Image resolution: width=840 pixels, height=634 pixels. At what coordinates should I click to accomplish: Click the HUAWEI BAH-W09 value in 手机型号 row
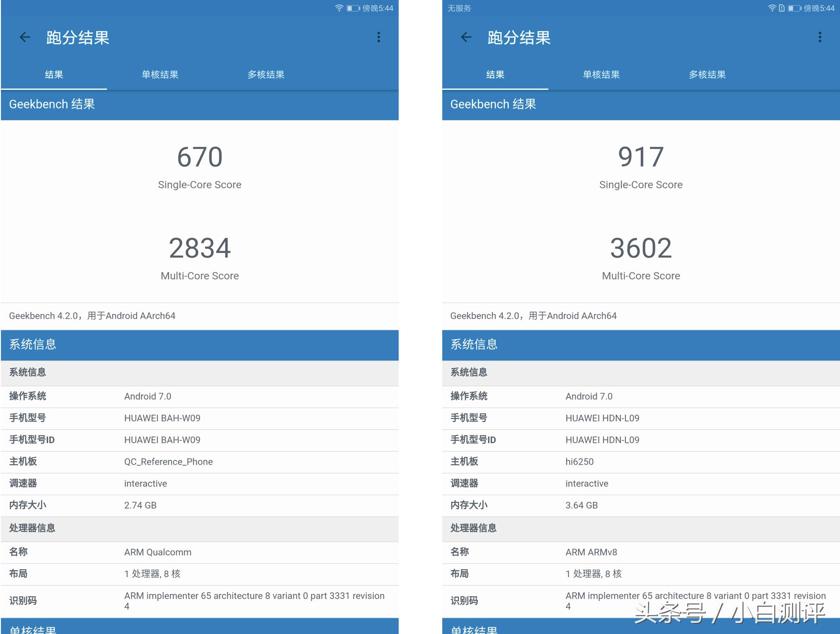[162, 418]
